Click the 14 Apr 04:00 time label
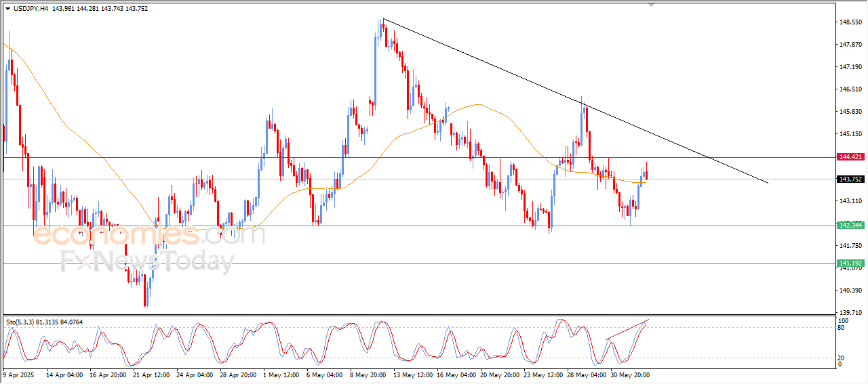The width and height of the screenshot is (868, 384). (x=66, y=374)
